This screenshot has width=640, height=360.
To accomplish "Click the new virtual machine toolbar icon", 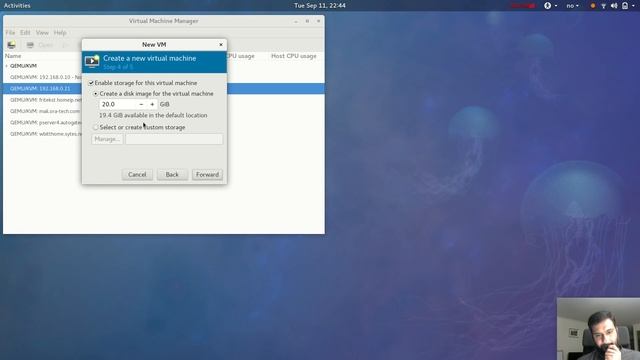I will click(11, 45).
